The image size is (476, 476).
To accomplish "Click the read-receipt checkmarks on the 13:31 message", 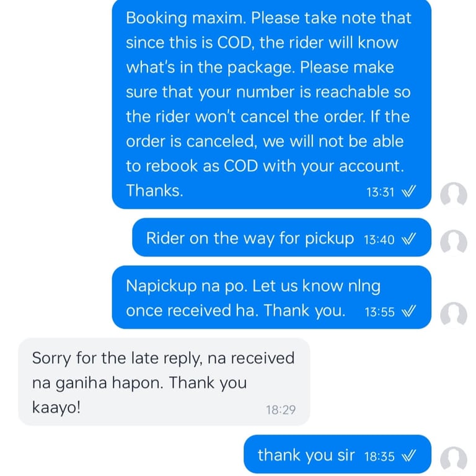I will (408, 192).
